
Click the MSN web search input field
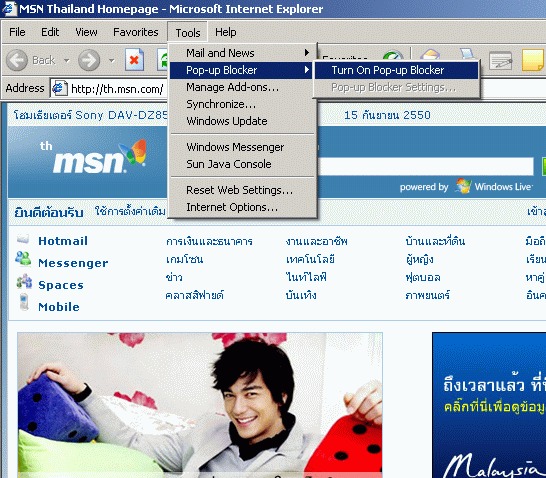(x=425, y=166)
